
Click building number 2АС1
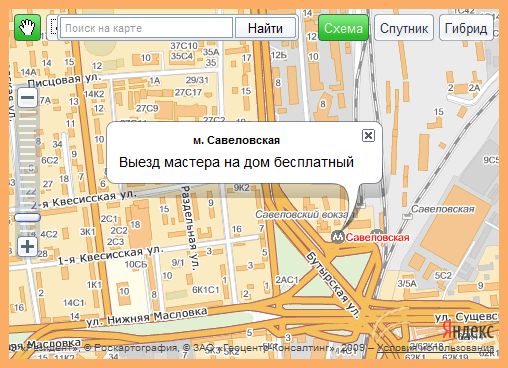click(286, 280)
